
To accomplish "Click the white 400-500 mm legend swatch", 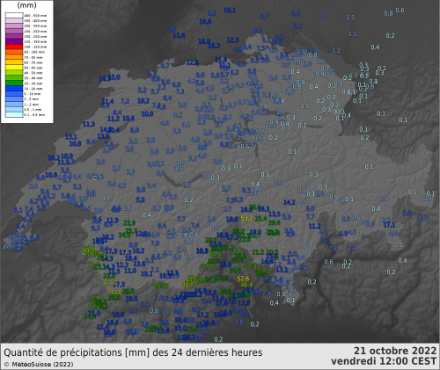I will [14, 15].
